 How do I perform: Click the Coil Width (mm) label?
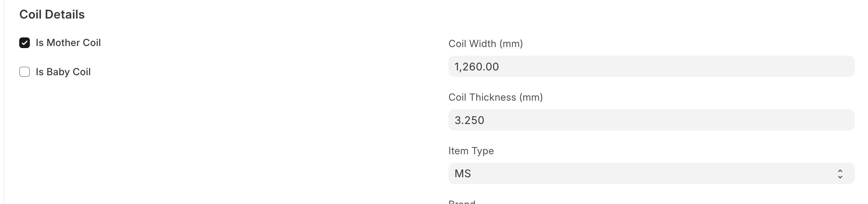click(486, 44)
